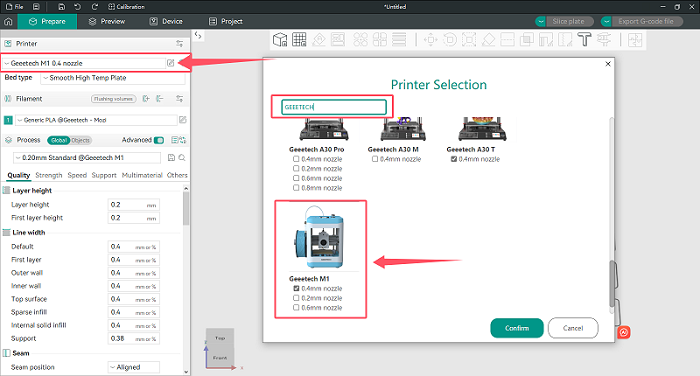The height and width of the screenshot is (376, 700).
Task: Click the Printer section settings icon
Action: tap(179, 44)
